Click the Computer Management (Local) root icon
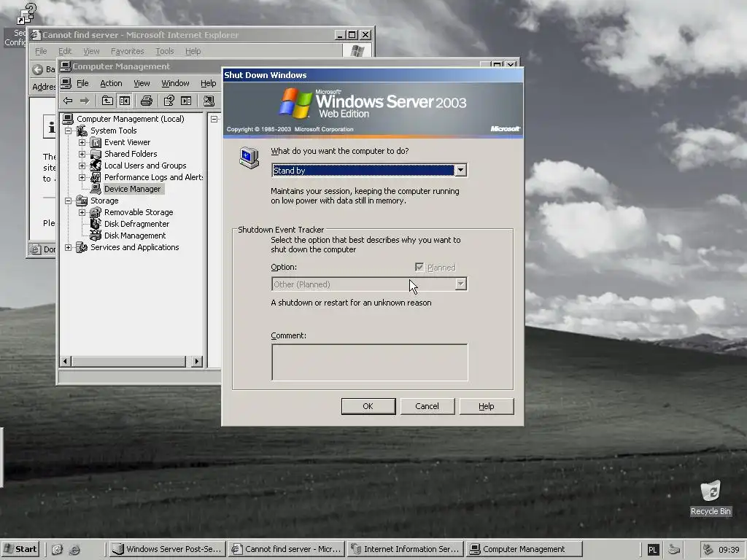The height and width of the screenshot is (560, 747). tap(68, 119)
